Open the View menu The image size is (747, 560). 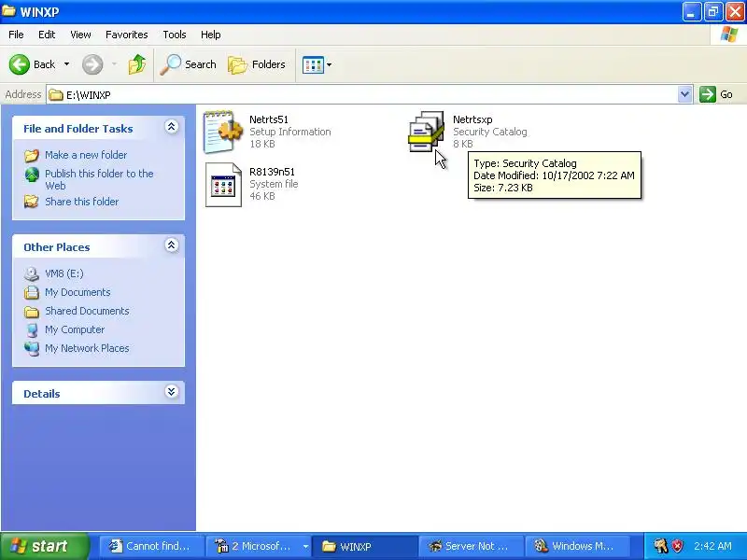pyautogui.click(x=80, y=35)
